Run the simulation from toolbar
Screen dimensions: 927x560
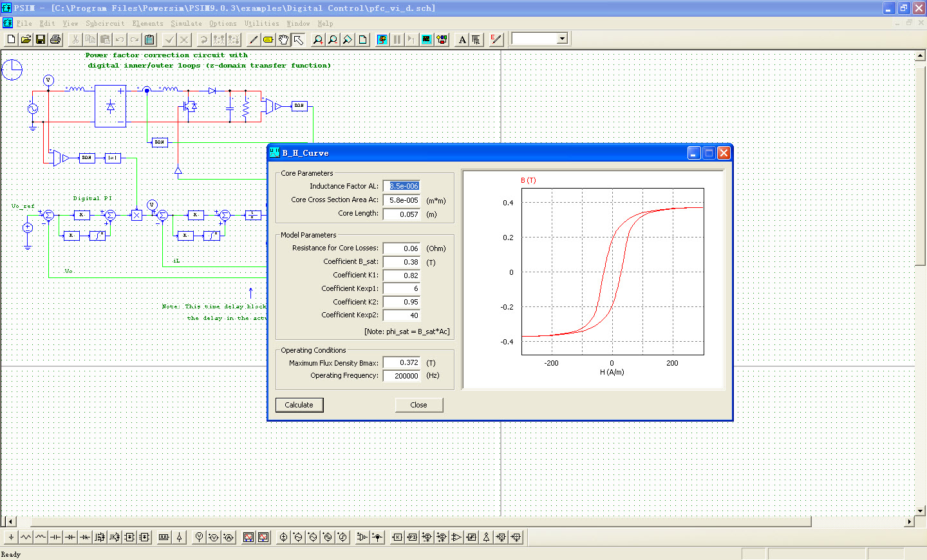[382, 40]
